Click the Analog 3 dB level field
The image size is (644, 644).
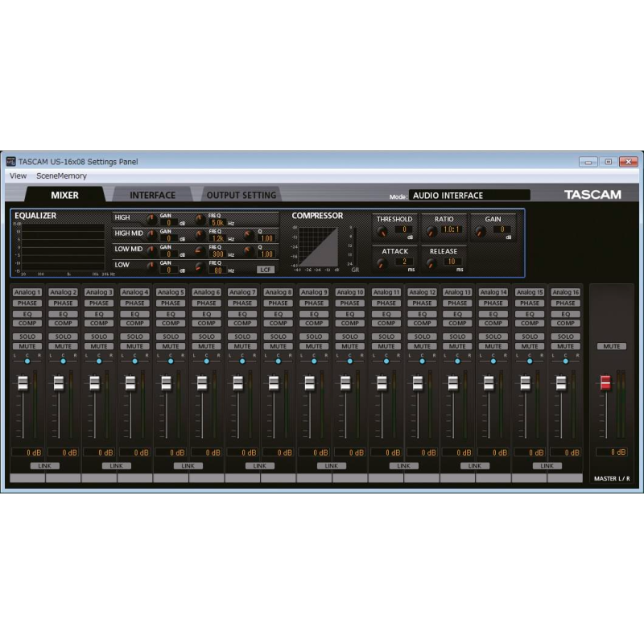99,452
